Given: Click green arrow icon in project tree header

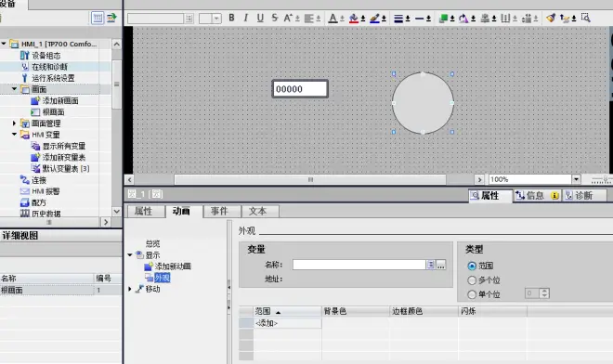Looking at the screenshot, I should coord(111,18).
